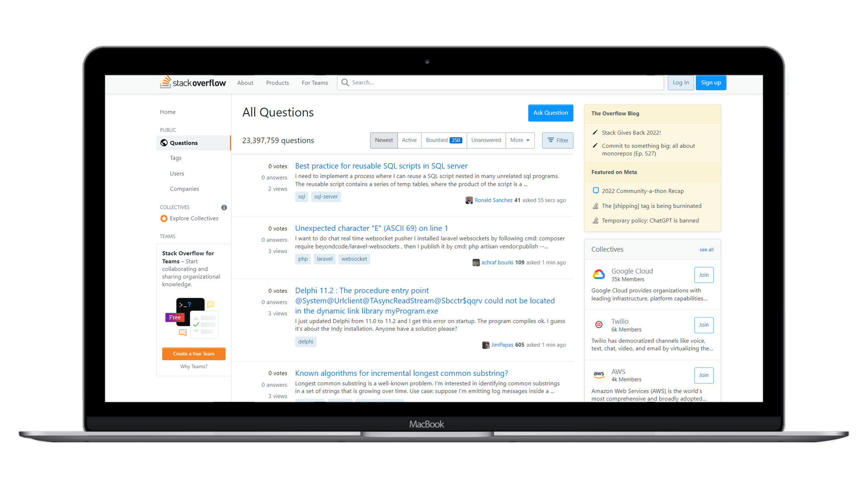Click the Newest sort toggle
The image size is (868, 488).
383,140
